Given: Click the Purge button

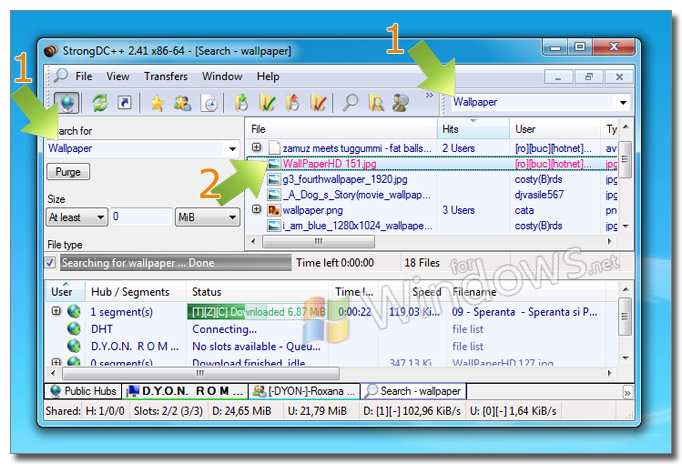Looking at the screenshot, I should coord(68,172).
